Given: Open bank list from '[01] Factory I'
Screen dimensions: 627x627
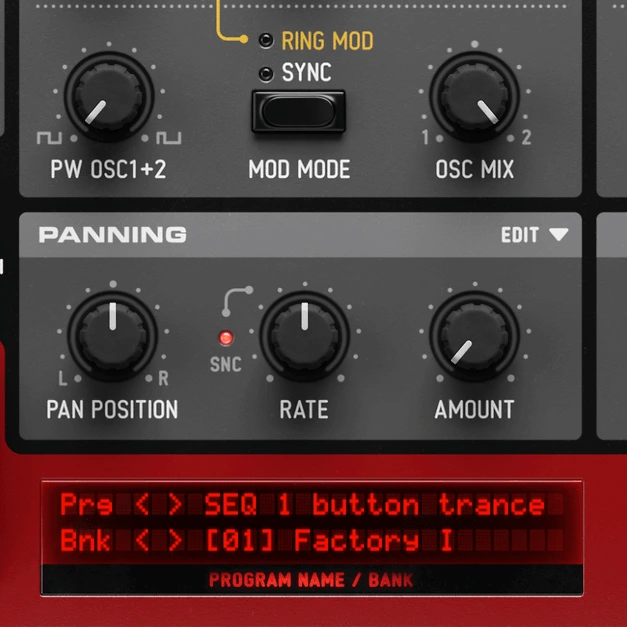Looking at the screenshot, I should tap(328, 542).
